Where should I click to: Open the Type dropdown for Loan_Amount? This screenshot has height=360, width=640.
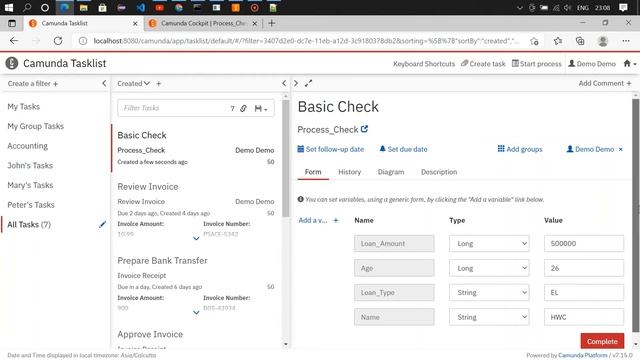click(x=489, y=243)
